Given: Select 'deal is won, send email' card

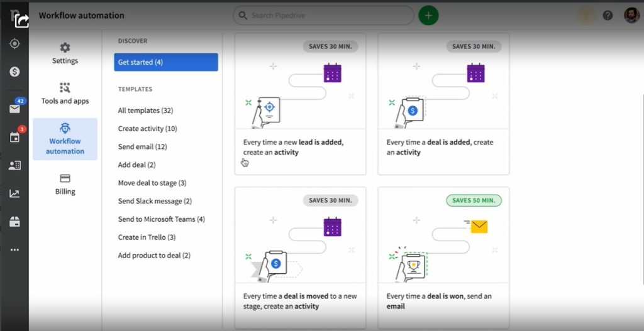Looking at the screenshot, I should pos(443,258).
